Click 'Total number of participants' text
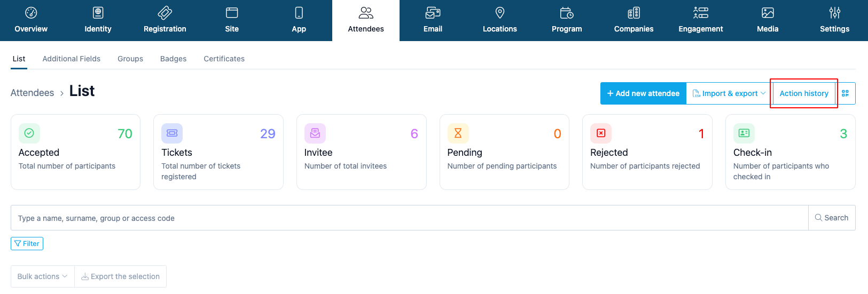 [x=67, y=166]
